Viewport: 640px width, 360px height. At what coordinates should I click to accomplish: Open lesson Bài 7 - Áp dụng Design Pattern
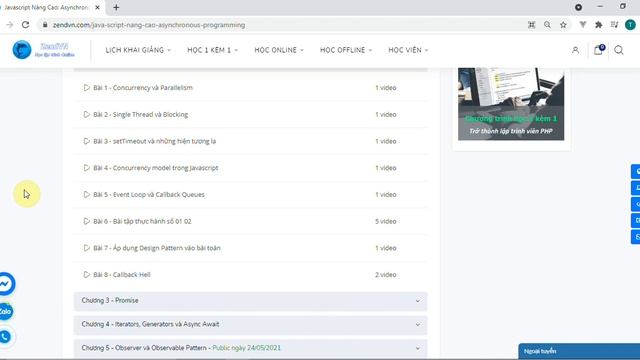point(157,248)
